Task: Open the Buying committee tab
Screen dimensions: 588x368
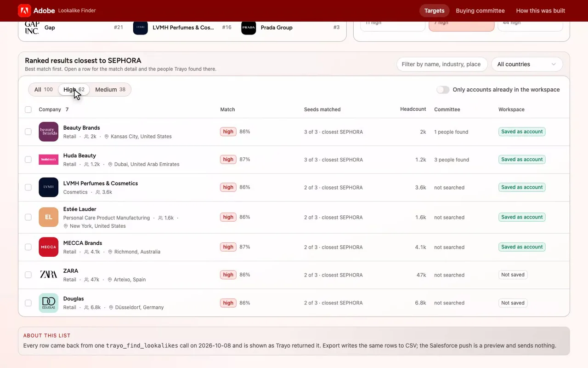Action: pyautogui.click(x=480, y=11)
